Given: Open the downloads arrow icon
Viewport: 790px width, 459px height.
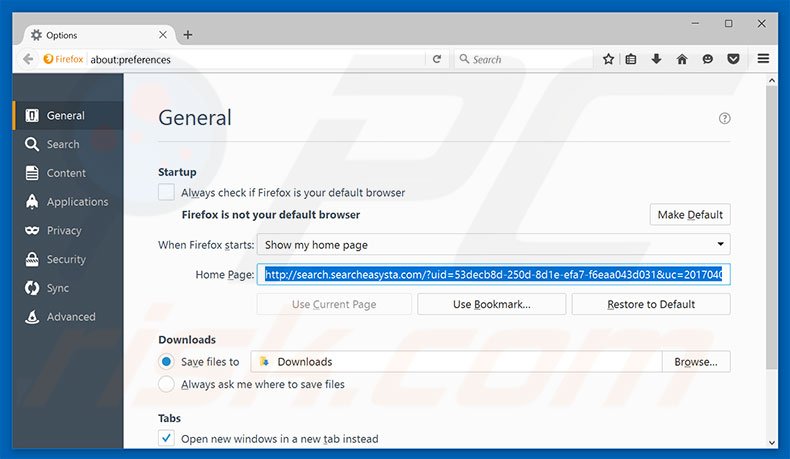Looking at the screenshot, I should 656,59.
